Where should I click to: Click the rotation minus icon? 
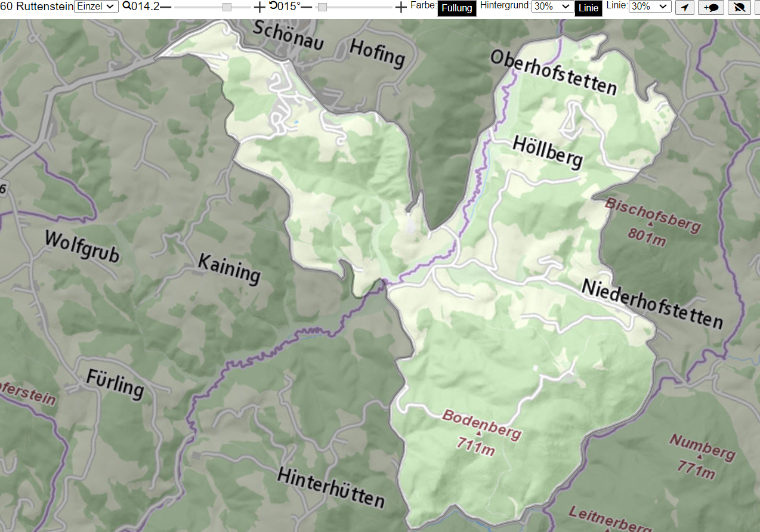coord(307,7)
